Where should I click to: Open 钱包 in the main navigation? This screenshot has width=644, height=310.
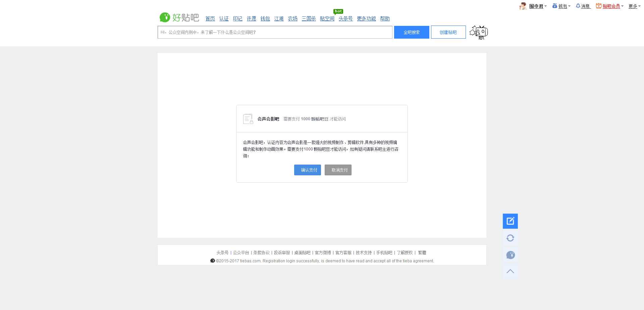tap(265, 18)
